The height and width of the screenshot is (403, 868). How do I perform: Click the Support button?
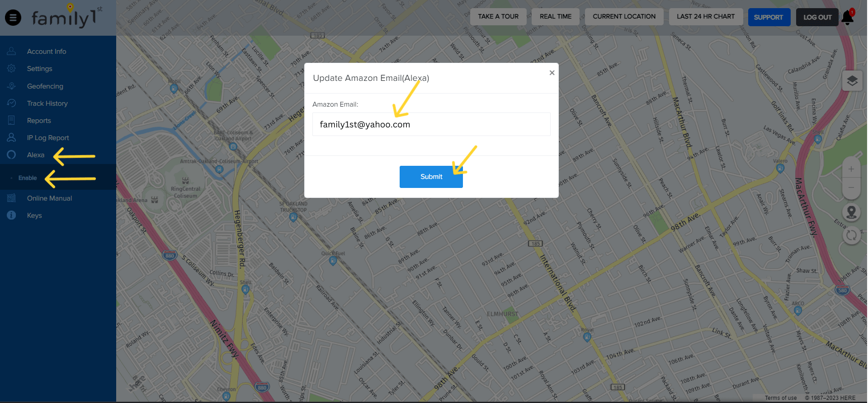click(x=769, y=17)
